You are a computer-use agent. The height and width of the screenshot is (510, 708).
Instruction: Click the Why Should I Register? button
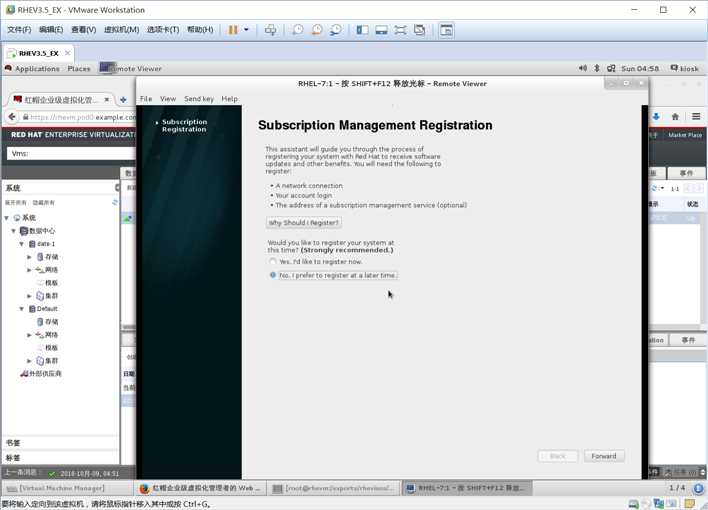tap(303, 223)
